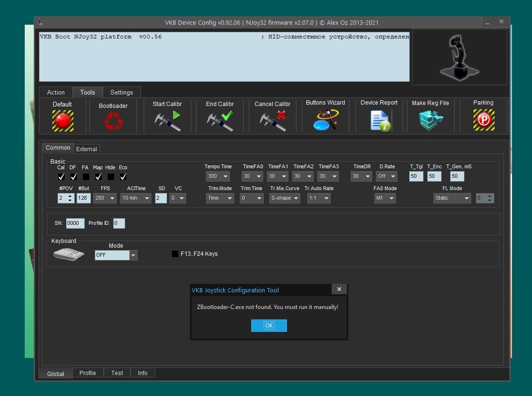Screen dimensions: 532x396
Task: Select the Global bottom tab
Action: pyautogui.click(x=56, y=374)
